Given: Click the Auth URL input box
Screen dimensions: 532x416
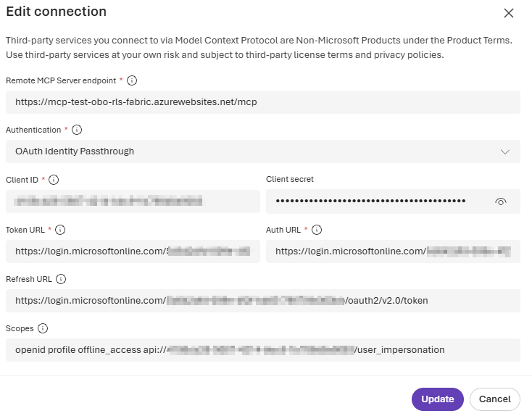Looking at the screenshot, I should coord(393,251).
